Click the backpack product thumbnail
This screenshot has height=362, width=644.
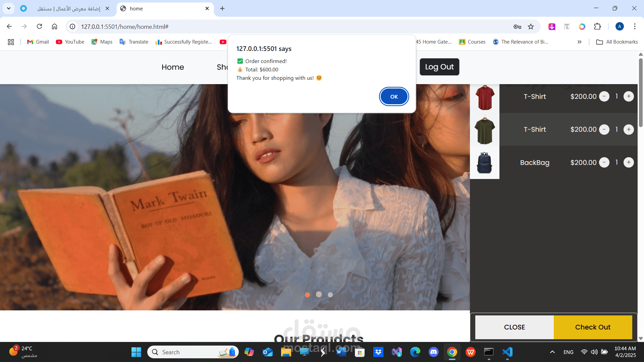[x=484, y=163]
